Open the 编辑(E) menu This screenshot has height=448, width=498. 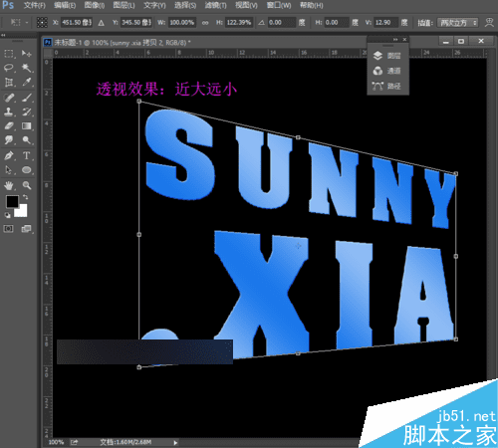click(65, 5)
